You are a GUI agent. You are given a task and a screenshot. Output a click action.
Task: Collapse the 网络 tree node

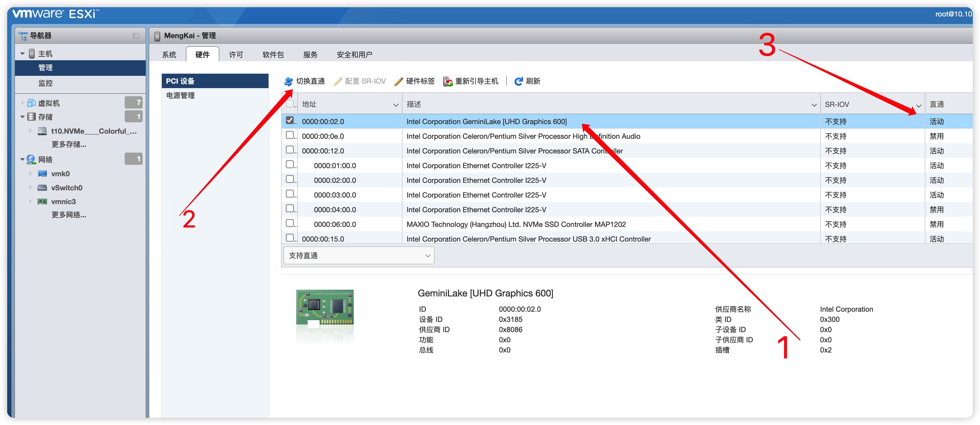[22, 159]
